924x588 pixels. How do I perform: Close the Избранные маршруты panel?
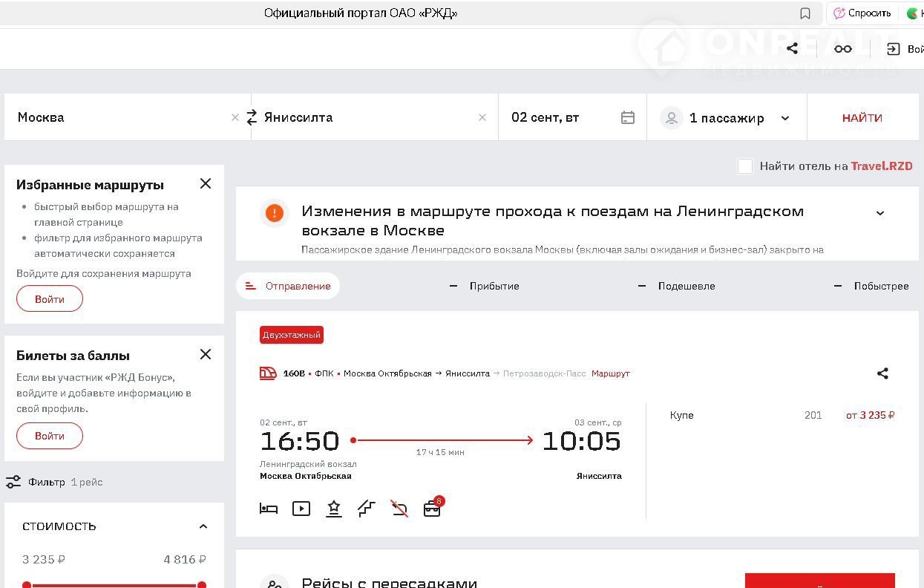(206, 183)
